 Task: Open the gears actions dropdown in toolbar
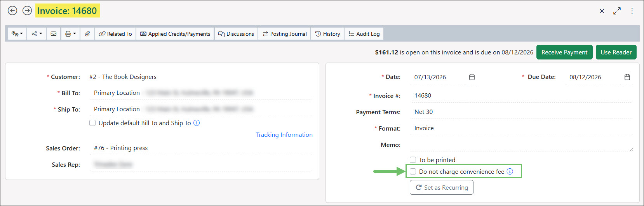tap(17, 34)
